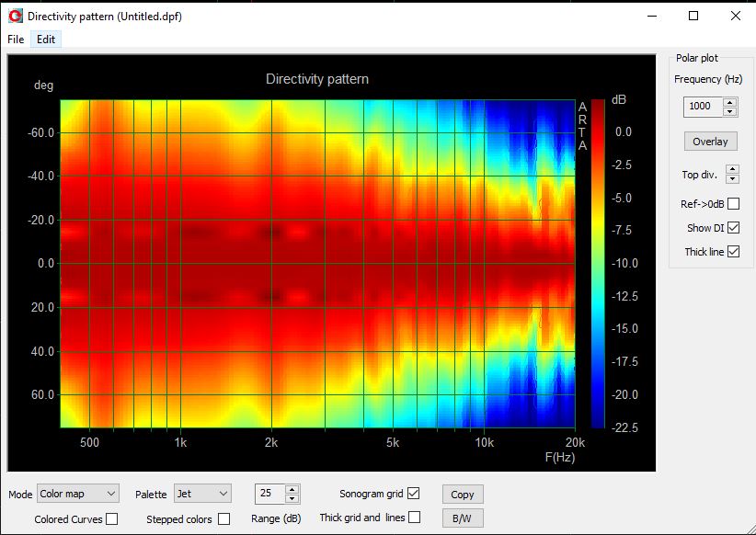Decrease Top div. with down arrow
The width and height of the screenshot is (756, 535).
[732, 179]
